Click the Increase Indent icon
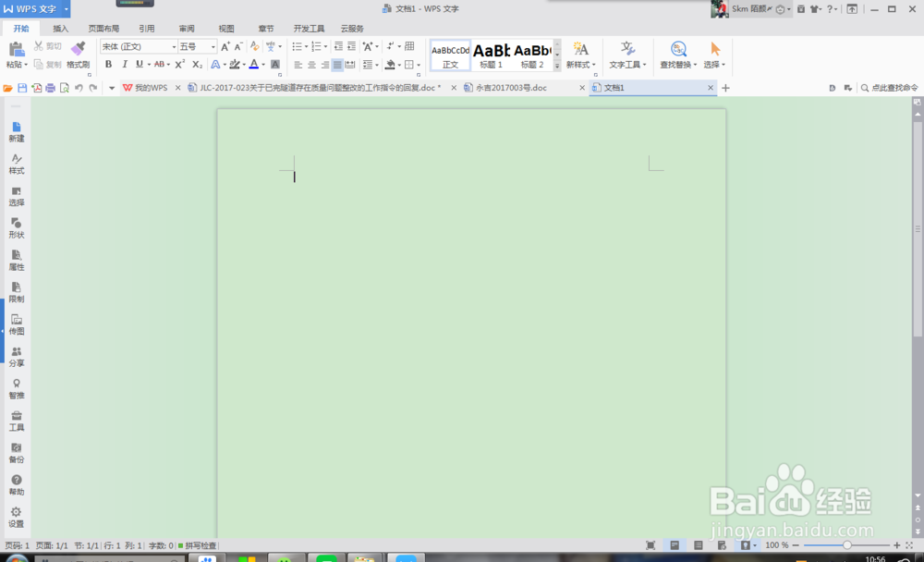924x562 pixels. click(x=351, y=46)
